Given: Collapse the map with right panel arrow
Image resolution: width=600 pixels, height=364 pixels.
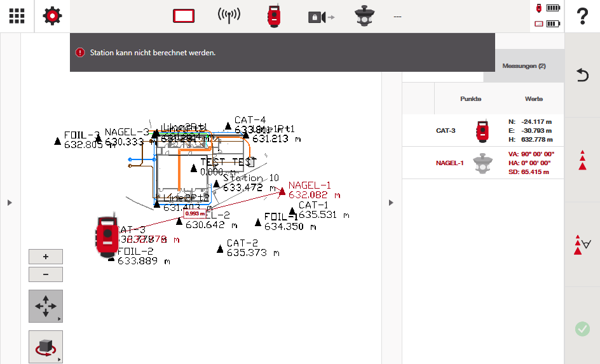Looking at the screenshot, I should coord(391,203).
